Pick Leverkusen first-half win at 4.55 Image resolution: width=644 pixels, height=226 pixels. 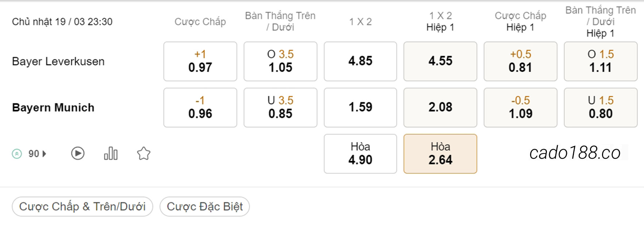(440, 61)
